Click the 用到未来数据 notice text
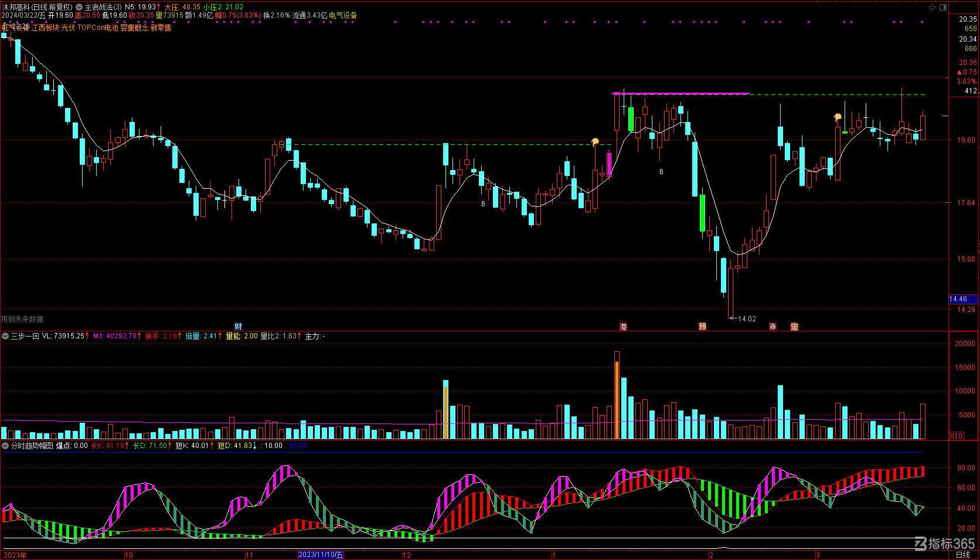 tap(22, 319)
